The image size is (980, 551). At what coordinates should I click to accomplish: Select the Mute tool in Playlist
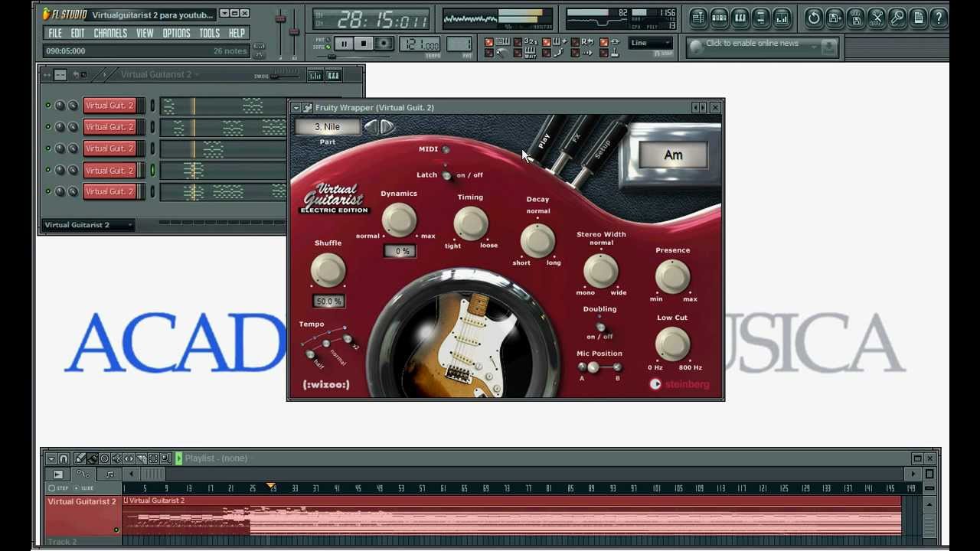[116, 458]
